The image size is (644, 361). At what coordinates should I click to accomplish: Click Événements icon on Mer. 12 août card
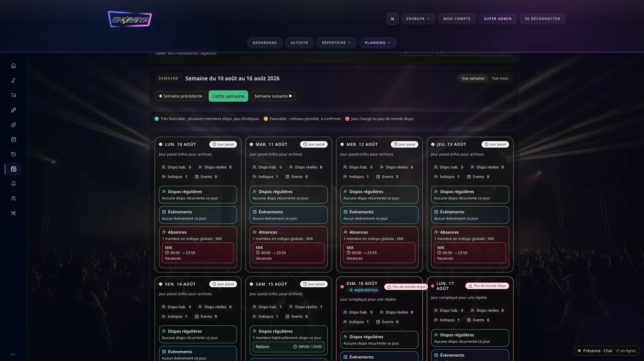click(345, 212)
